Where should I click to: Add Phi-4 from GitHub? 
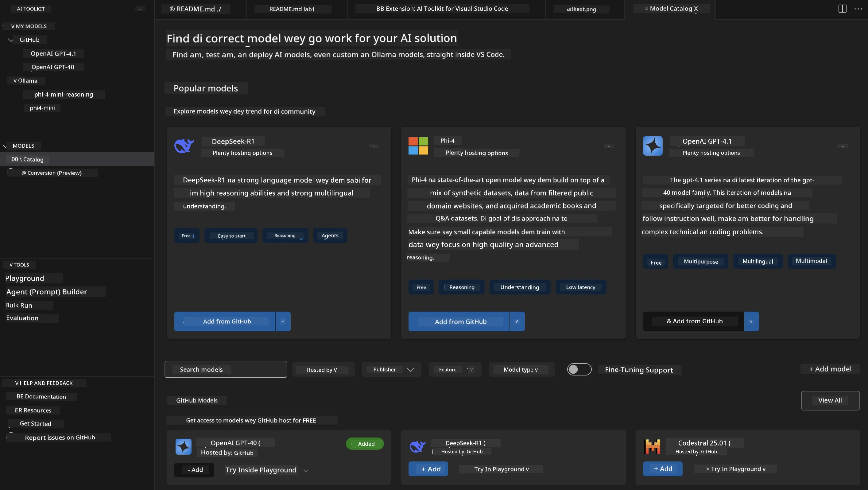click(459, 321)
